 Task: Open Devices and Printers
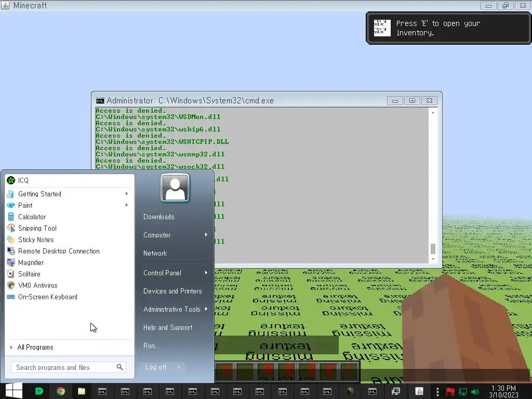[x=172, y=291]
